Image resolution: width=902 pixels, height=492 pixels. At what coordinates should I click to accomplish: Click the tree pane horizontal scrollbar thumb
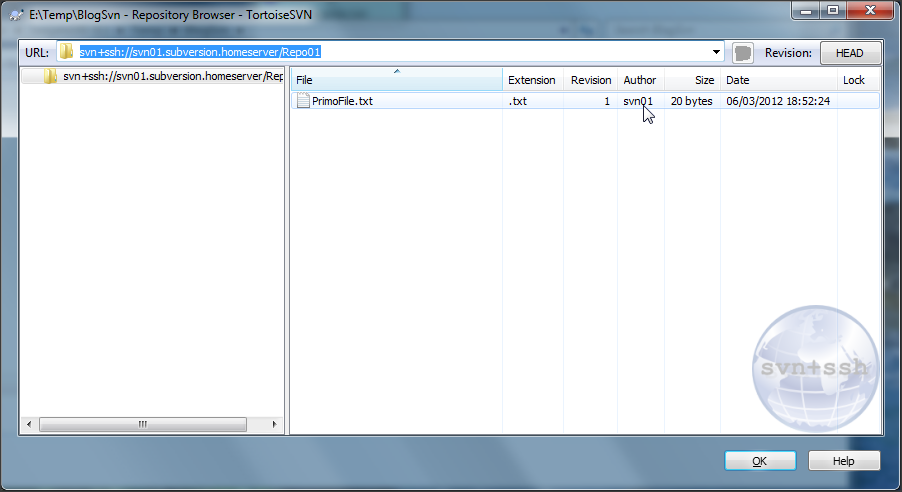coord(143,425)
